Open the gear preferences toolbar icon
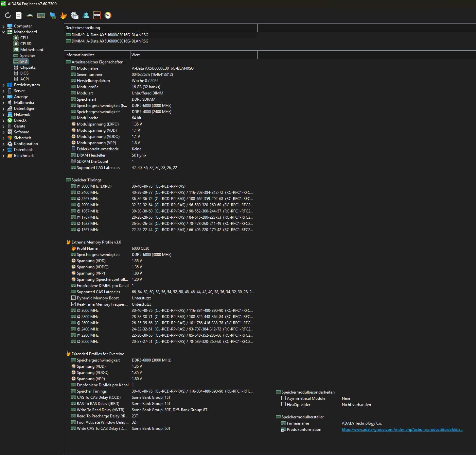 [75, 15]
